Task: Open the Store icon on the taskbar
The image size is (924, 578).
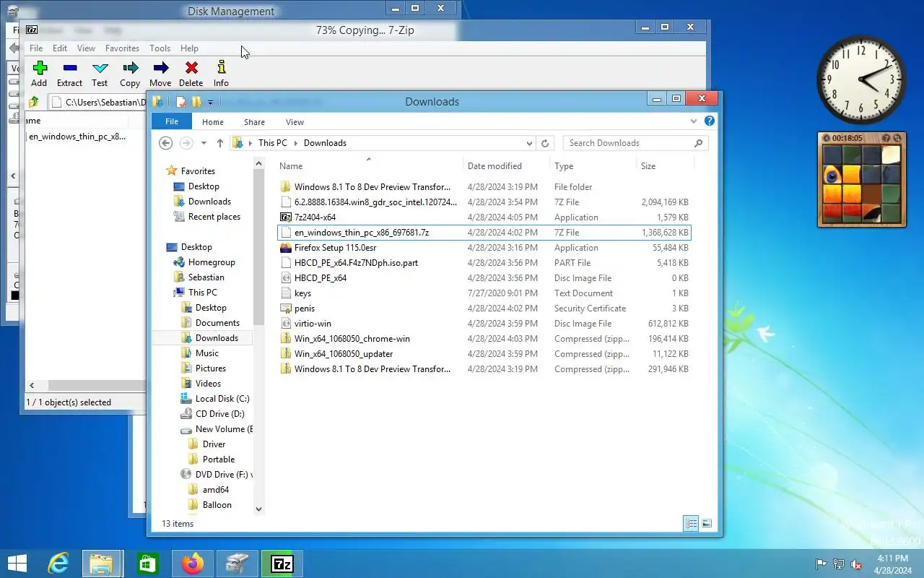Action: click(x=147, y=564)
